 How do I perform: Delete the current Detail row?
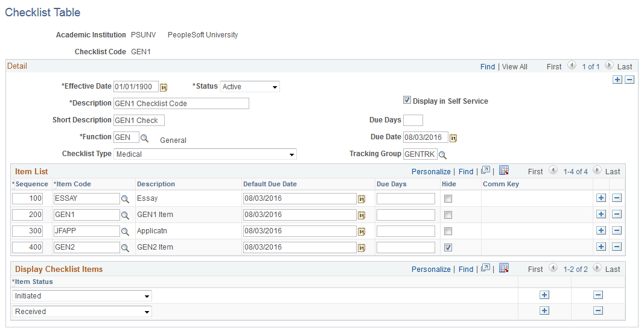pyautogui.click(x=630, y=80)
